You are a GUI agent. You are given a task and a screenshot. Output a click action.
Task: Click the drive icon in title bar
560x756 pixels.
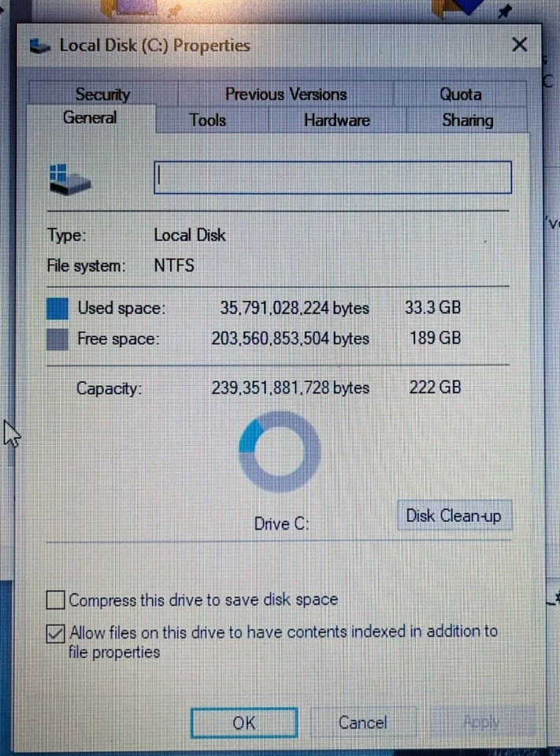39,46
